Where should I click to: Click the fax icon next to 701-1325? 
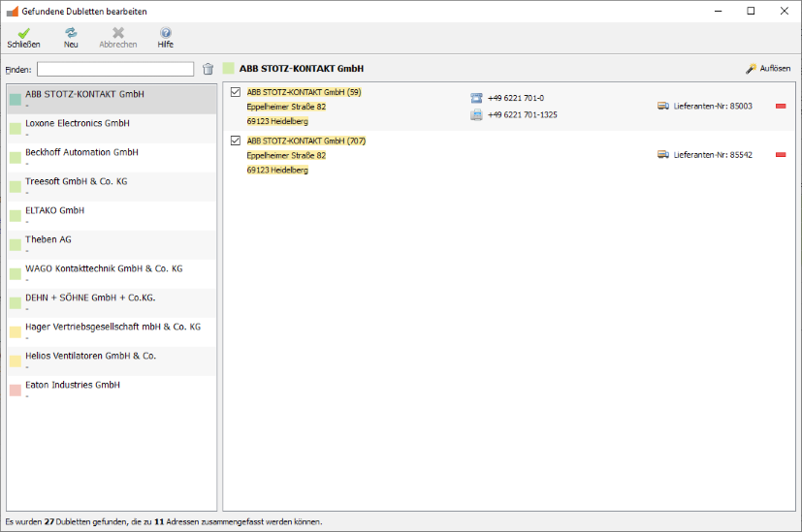click(476, 114)
